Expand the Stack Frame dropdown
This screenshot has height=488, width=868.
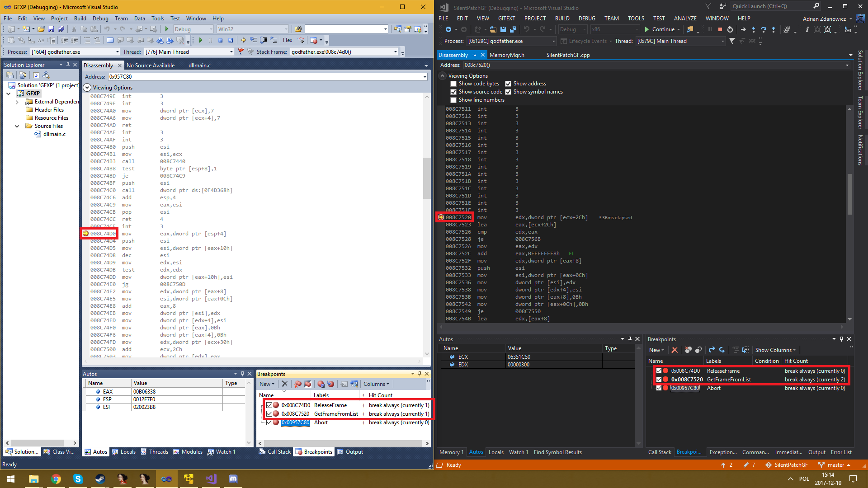[x=424, y=52]
